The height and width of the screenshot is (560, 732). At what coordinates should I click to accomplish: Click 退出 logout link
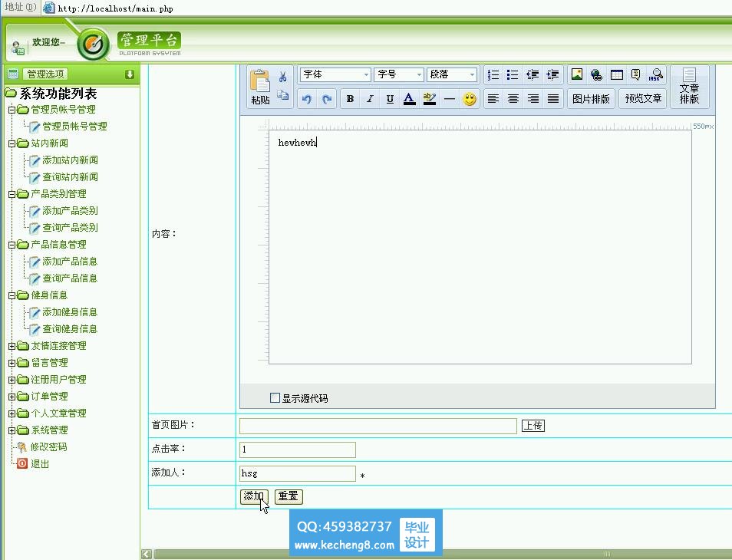coord(40,464)
